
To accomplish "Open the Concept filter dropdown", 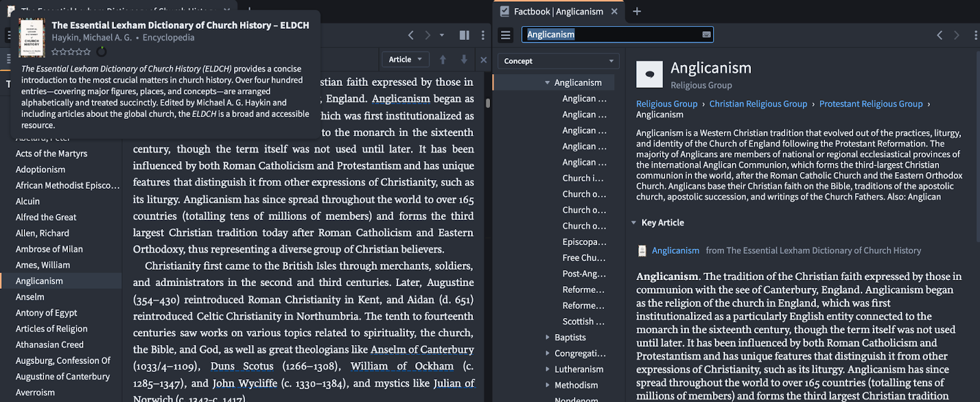I will pos(559,61).
